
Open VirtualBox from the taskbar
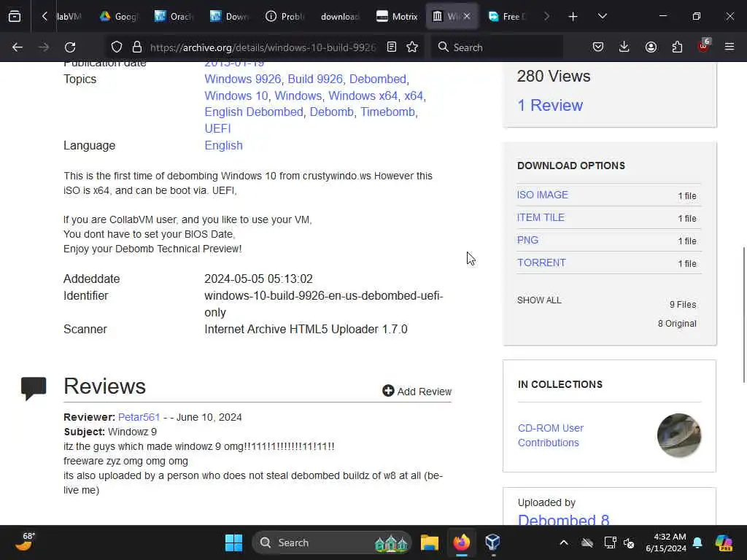tap(492, 542)
